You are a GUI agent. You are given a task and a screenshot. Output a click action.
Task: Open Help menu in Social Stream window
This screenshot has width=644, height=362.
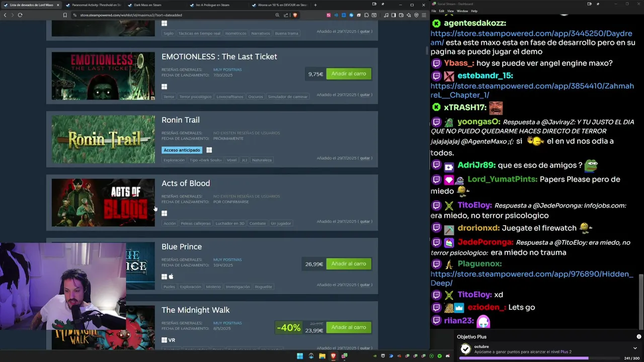coord(474,11)
